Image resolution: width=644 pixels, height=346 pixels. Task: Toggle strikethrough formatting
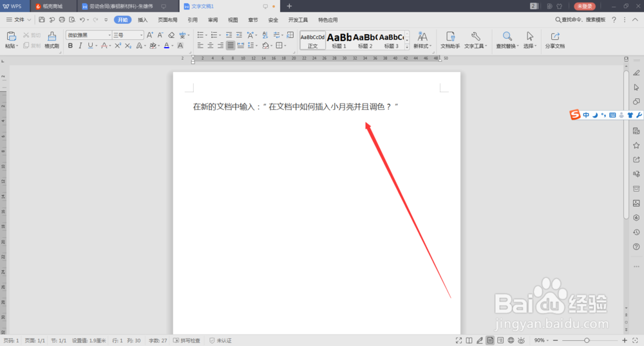click(x=104, y=46)
